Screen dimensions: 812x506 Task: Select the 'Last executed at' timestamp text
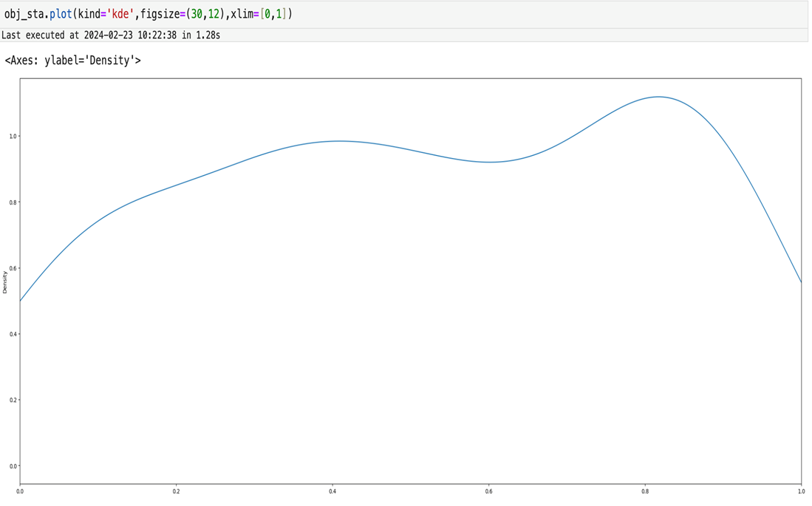[111, 35]
